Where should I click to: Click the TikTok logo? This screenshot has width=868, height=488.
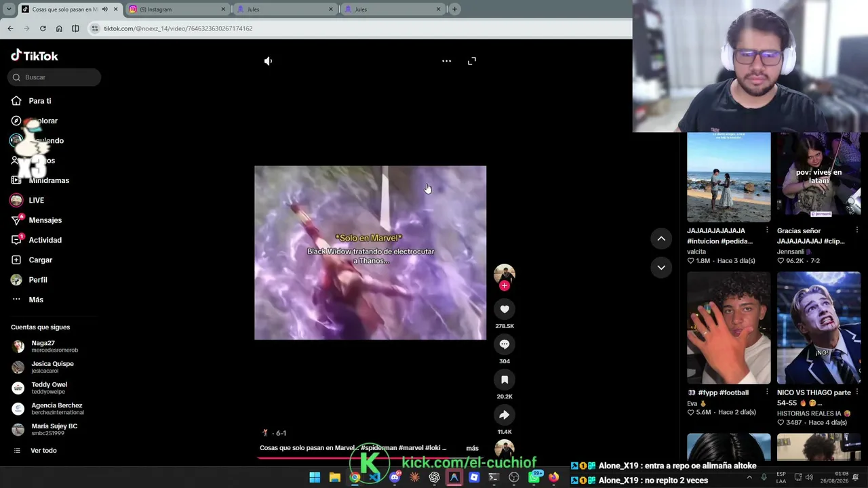[35, 56]
